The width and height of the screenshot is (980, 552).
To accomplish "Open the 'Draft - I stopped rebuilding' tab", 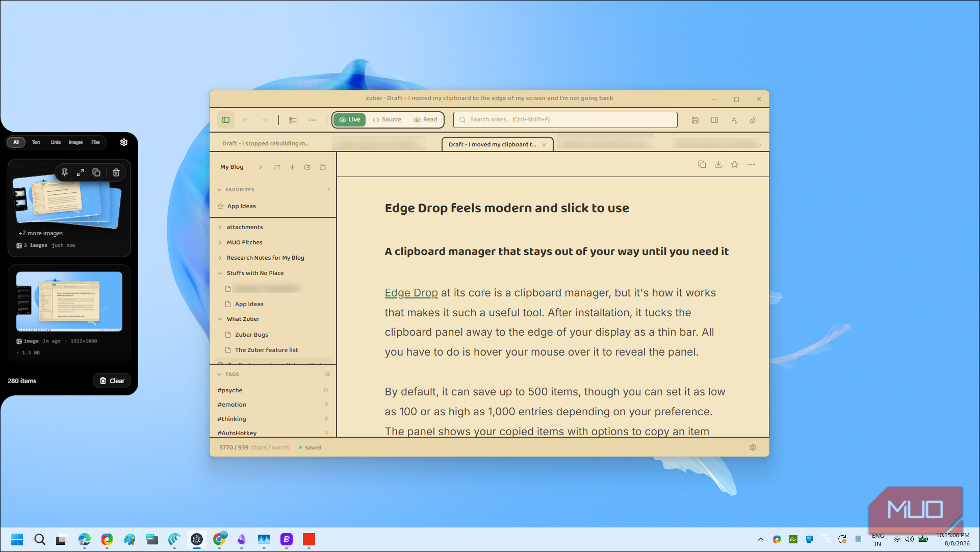I will (266, 143).
